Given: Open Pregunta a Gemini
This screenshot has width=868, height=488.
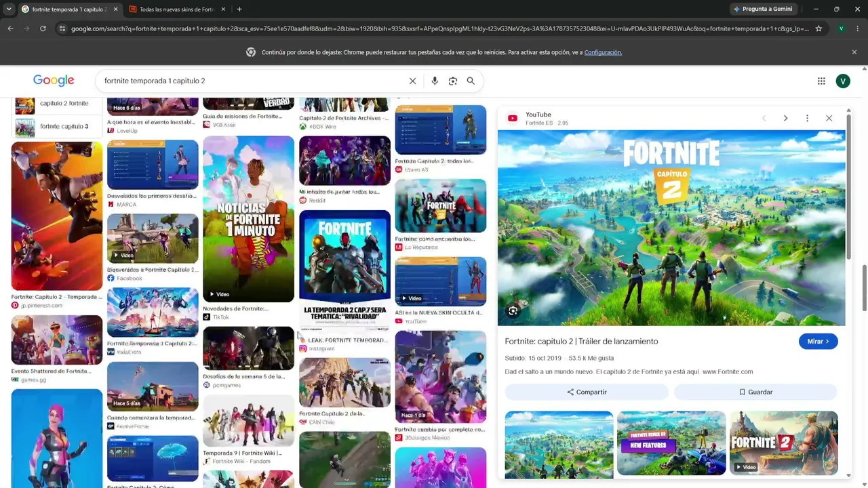Looking at the screenshot, I should pyautogui.click(x=762, y=9).
